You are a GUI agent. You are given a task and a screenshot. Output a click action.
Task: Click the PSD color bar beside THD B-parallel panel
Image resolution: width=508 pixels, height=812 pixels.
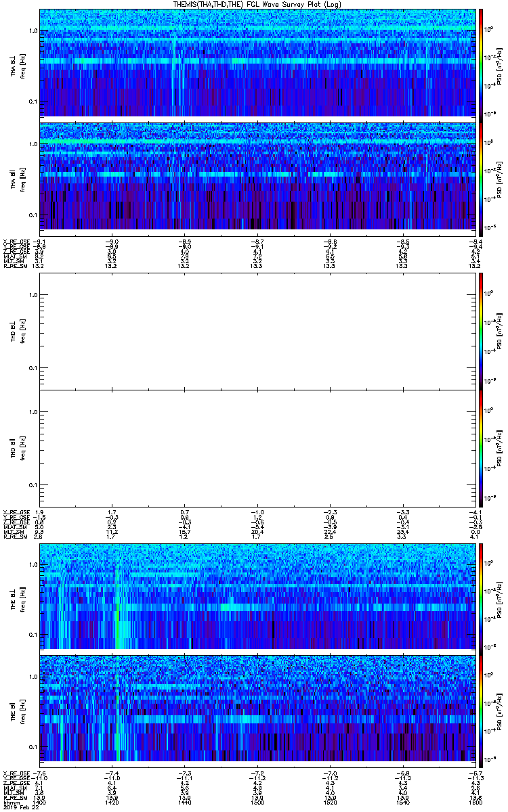[x=481, y=448]
